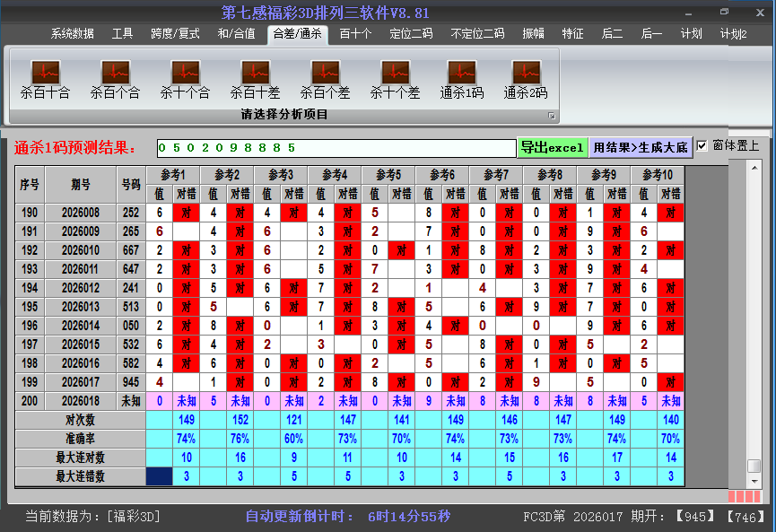Switch to the 跨度/复式 tab
The image size is (776, 532).
175,34
